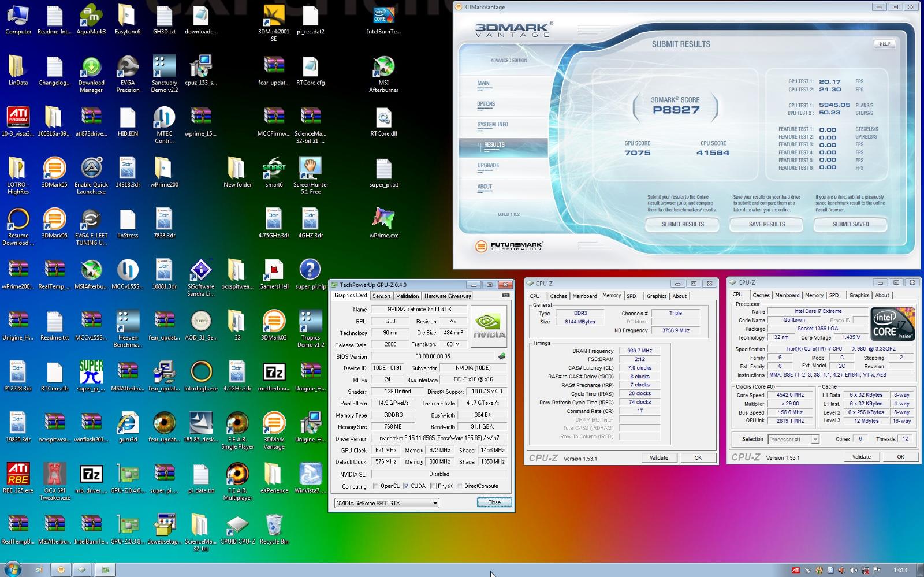924x577 pixels.
Task: Open the Processor #1 selection dropdown
Action: (793, 440)
